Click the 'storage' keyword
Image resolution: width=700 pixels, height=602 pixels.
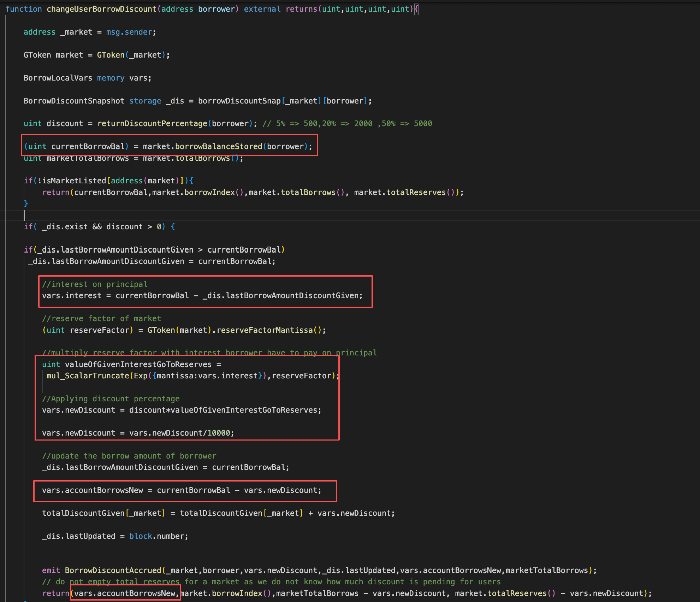coord(145,101)
